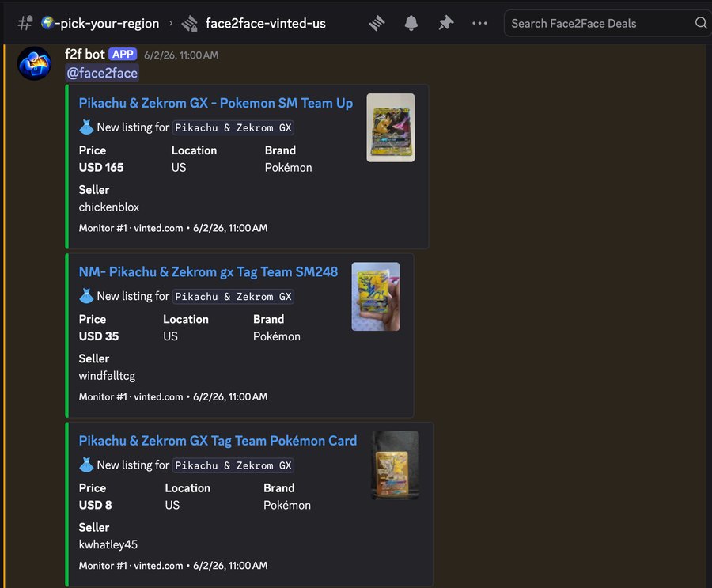
Task: Click the search magnifier icon
Action: click(x=701, y=23)
